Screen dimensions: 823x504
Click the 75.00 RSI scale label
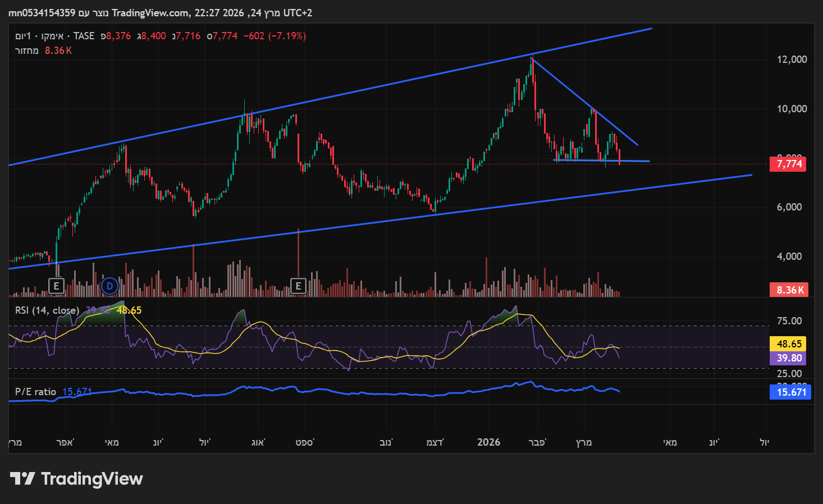[x=789, y=321]
